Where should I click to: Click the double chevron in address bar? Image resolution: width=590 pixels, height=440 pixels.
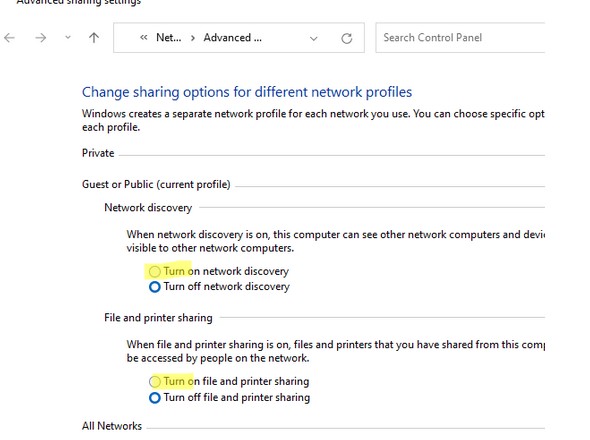click(x=143, y=38)
